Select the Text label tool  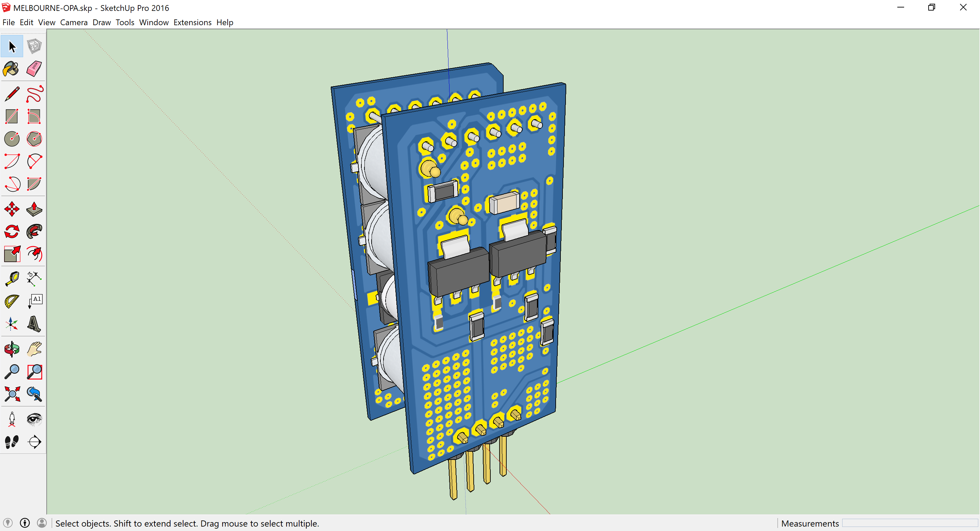[34, 302]
